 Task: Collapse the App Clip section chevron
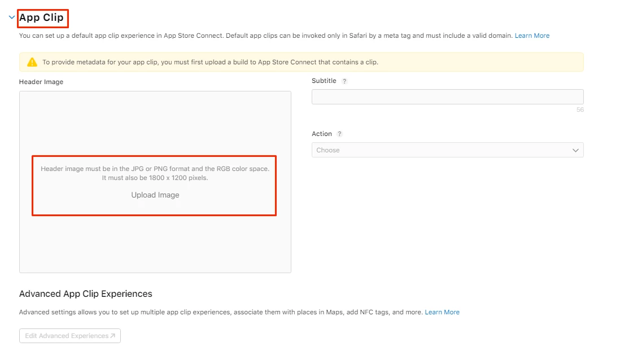click(11, 17)
